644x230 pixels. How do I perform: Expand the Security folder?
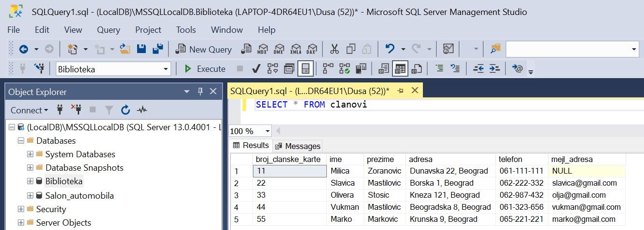pos(21,209)
